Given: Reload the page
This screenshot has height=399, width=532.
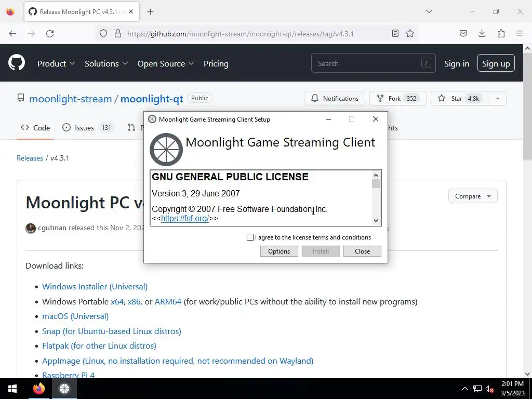Looking at the screenshot, I should 50,34.
